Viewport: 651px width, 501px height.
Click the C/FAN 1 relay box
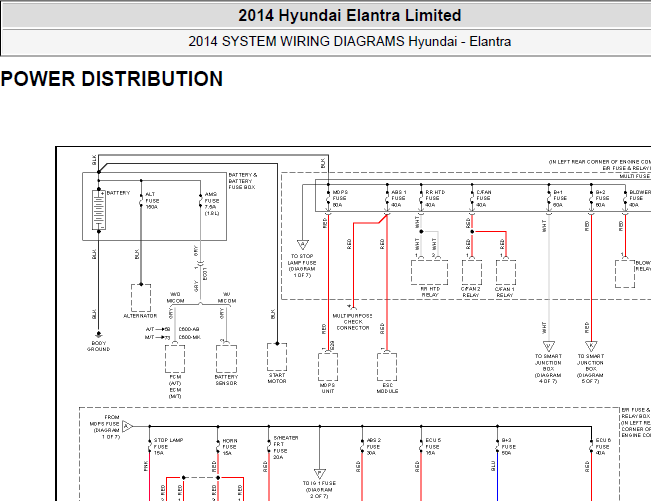pyautogui.click(x=506, y=272)
